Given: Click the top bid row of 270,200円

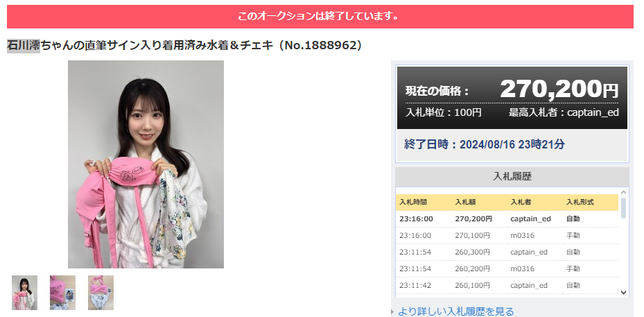Looking at the screenshot, I should [x=507, y=219].
